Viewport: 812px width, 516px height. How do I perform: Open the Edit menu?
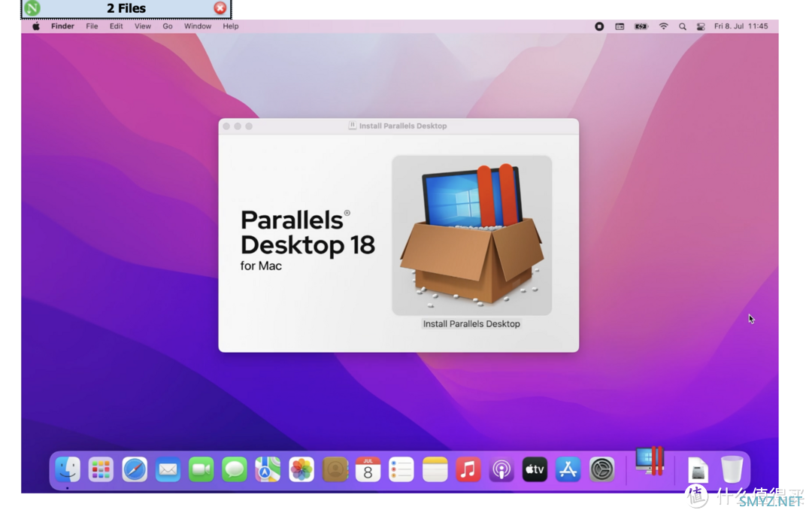[116, 26]
